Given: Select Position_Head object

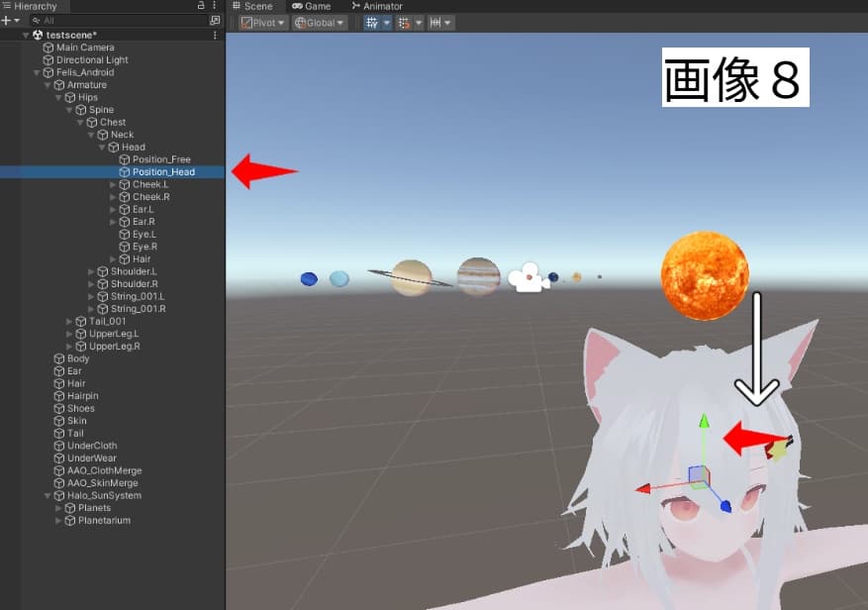Looking at the screenshot, I should pyautogui.click(x=163, y=172).
